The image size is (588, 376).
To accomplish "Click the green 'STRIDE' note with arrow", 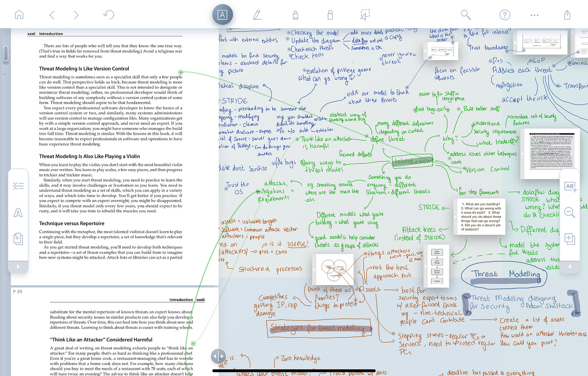I will [x=429, y=207].
